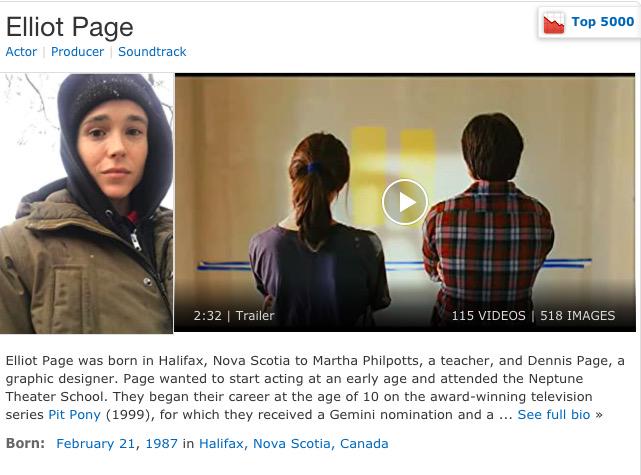Click the Born label
641x475 pixels.
(25, 444)
